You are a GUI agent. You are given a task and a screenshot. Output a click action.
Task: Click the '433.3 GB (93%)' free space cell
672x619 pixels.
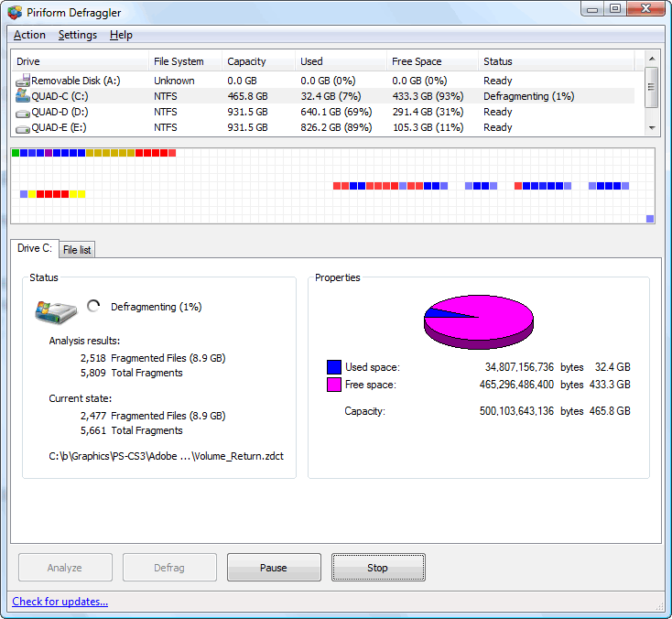coord(428,96)
